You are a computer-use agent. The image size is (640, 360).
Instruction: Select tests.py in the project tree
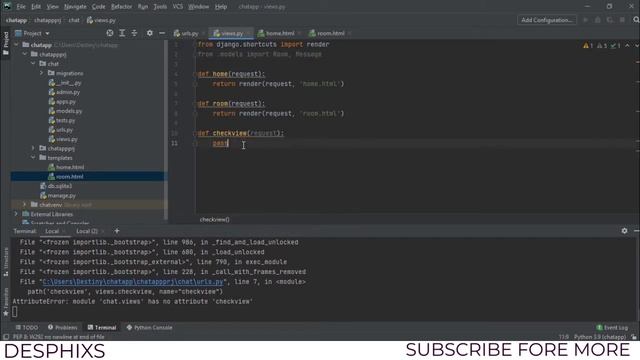point(62,120)
